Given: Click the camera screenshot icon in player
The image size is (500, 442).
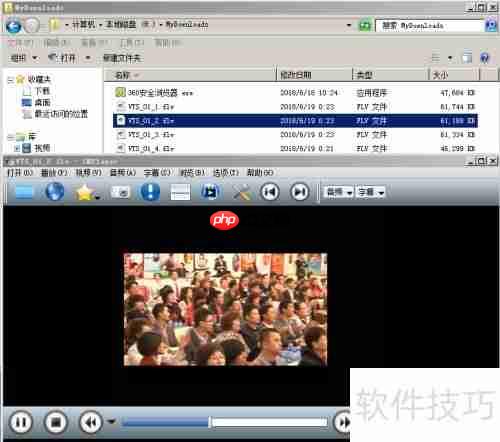Looking at the screenshot, I should coord(120,192).
